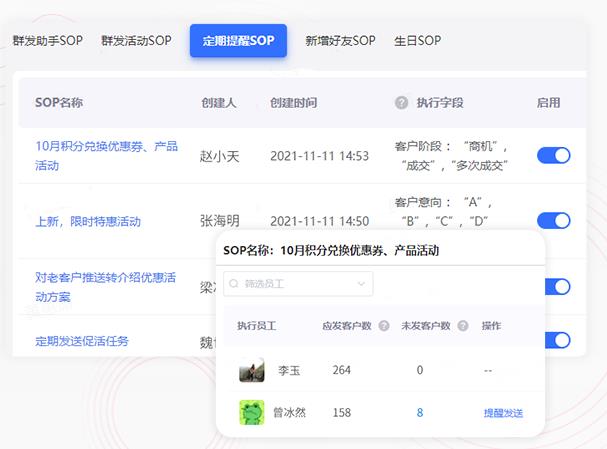Click inside the 筛选员工 filter field

(298, 284)
